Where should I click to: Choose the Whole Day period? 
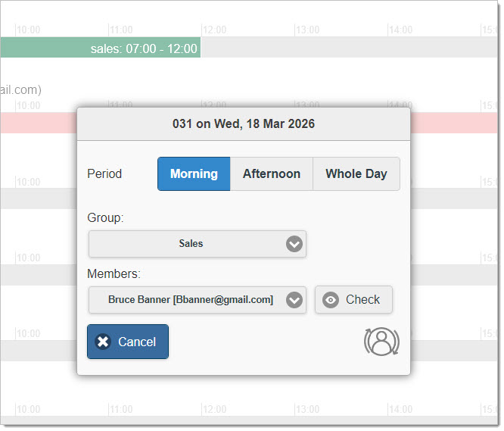coord(356,173)
